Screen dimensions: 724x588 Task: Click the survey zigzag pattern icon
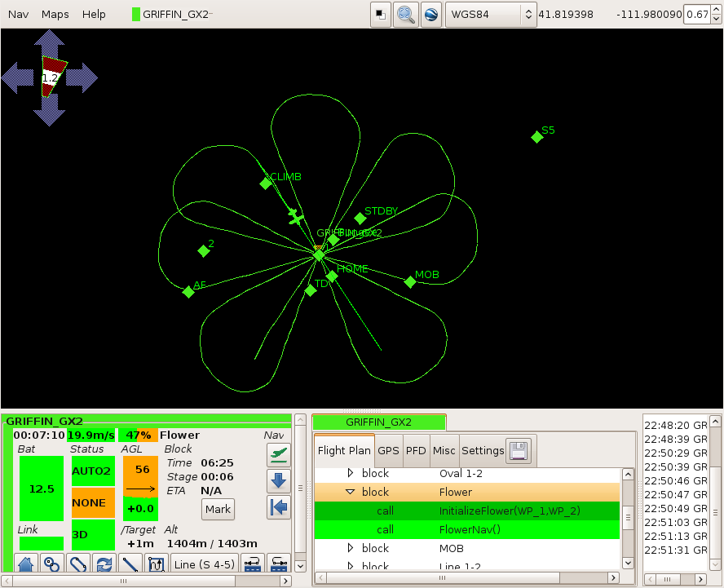[157, 564]
